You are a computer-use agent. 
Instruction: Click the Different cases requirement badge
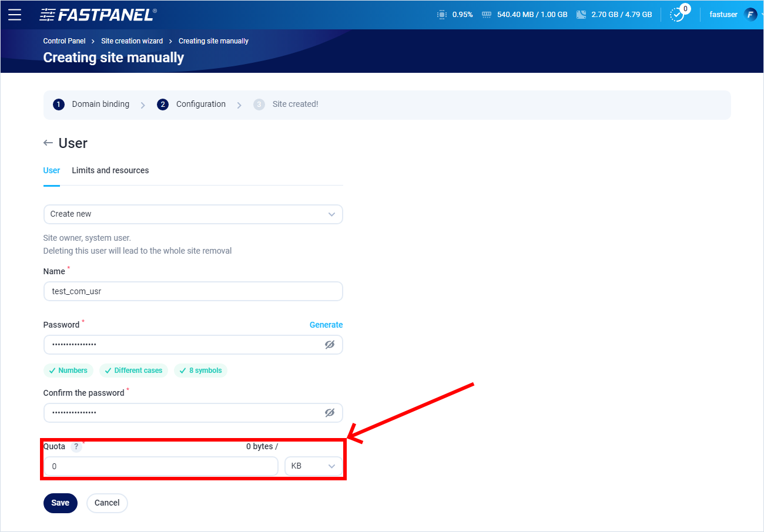pos(133,371)
